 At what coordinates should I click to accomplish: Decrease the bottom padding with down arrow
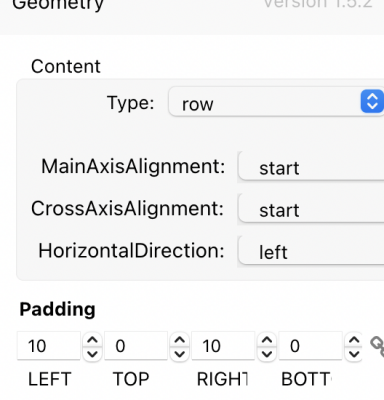click(x=354, y=353)
